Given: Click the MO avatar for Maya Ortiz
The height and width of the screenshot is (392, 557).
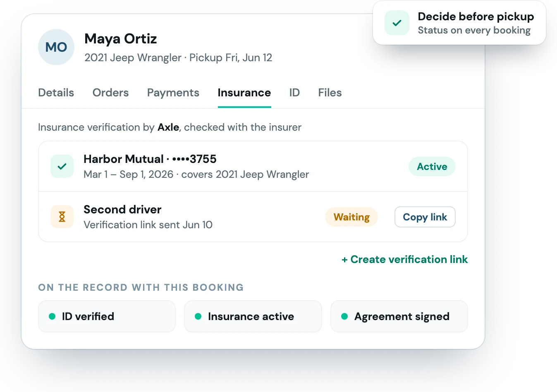Looking at the screenshot, I should [x=56, y=47].
